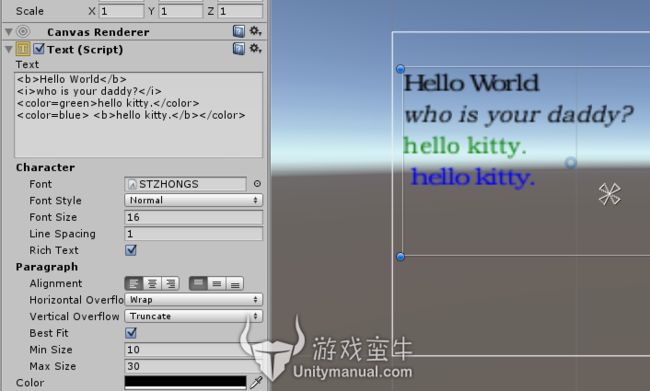Image resolution: width=650 pixels, height=391 pixels.
Task: Set vertical alignment to top
Action: (x=198, y=284)
